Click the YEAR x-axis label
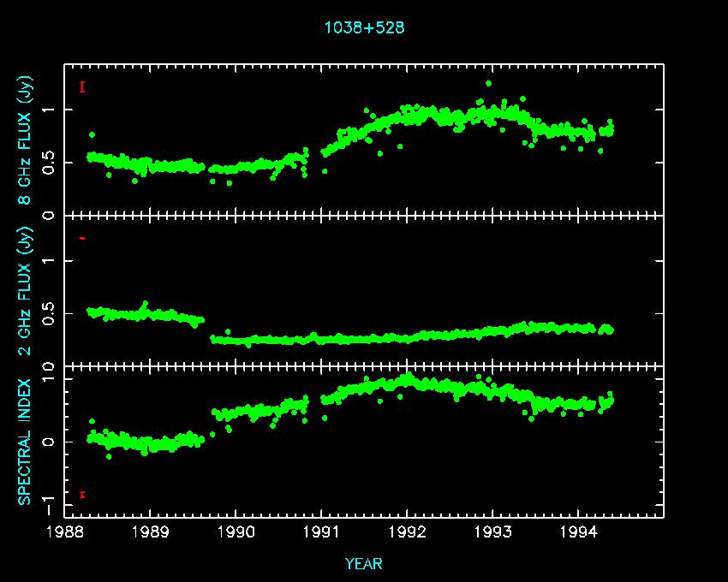This screenshot has height=582, width=728. coord(364,564)
